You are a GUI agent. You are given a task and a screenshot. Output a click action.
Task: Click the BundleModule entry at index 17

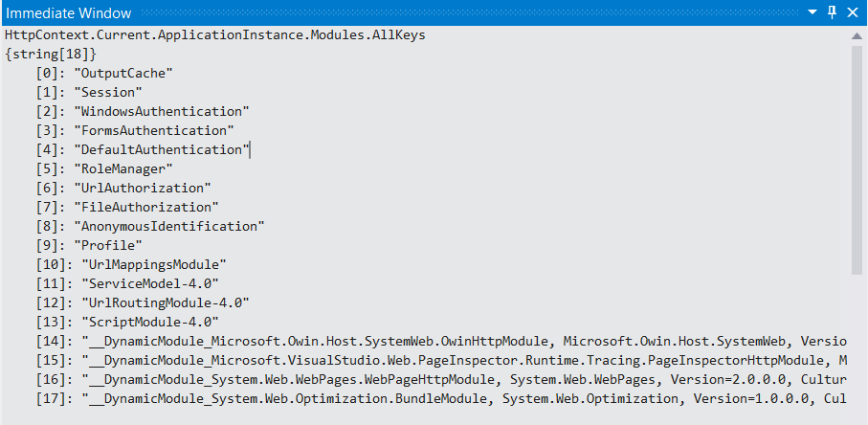coord(441,398)
